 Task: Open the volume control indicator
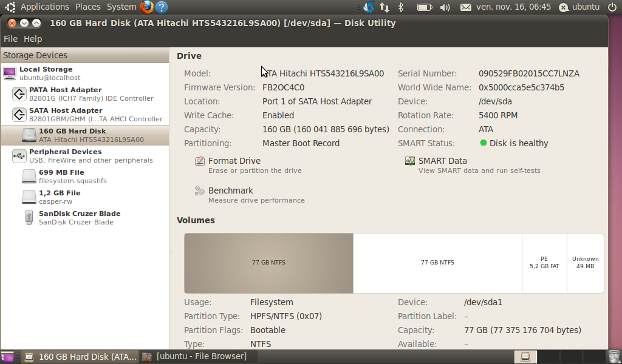tap(445, 7)
